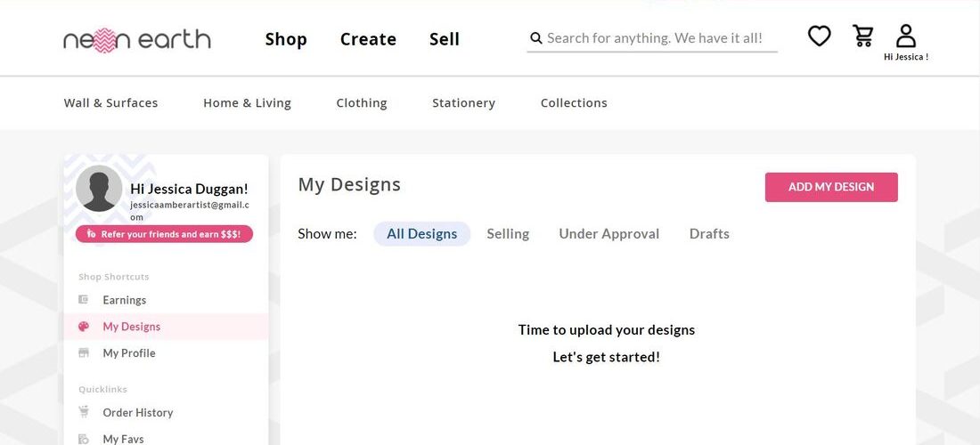Filter by Under Approval designs

tap(608, 234)
